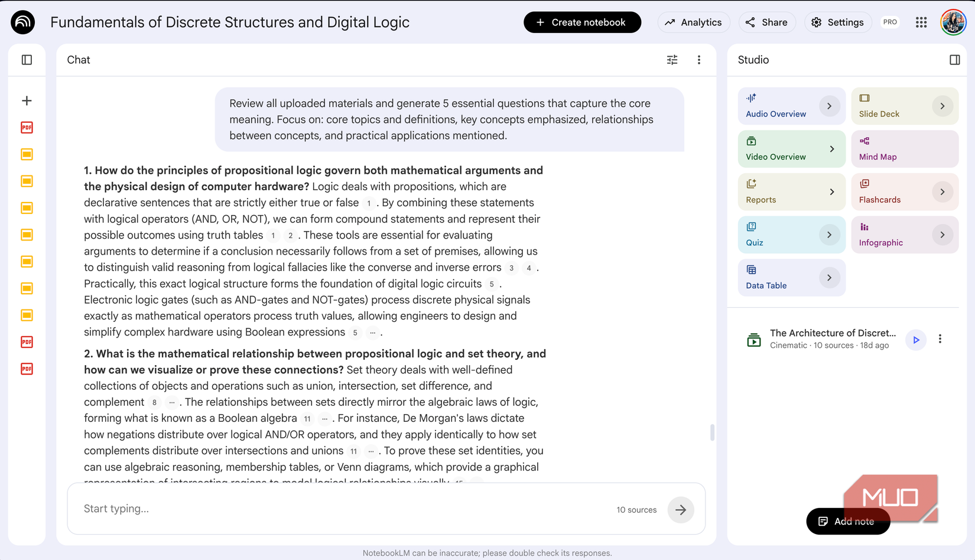This screenshot has width=975, height=560.
Task: Add a new source with the plus icon
Action: click(x=27, y=100)
